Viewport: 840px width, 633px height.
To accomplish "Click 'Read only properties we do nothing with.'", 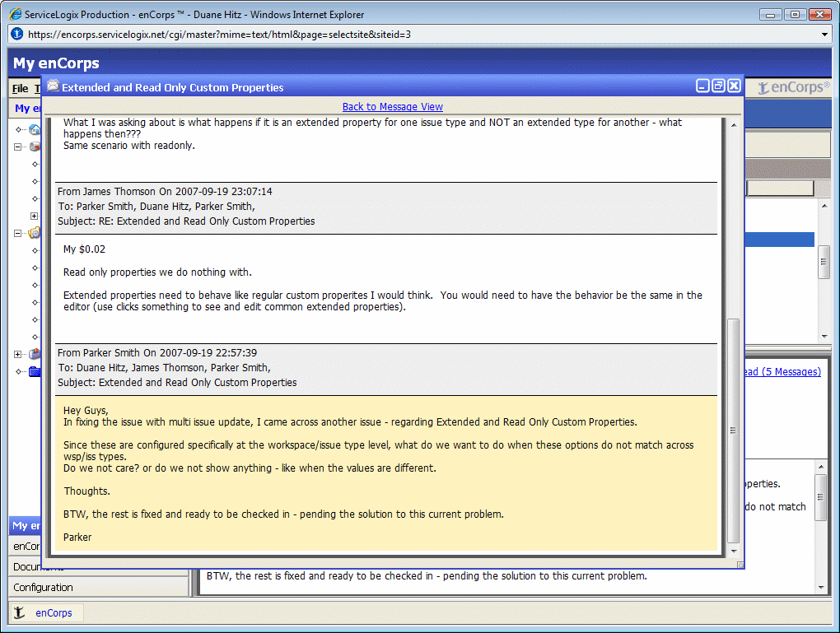I will 157,272.
